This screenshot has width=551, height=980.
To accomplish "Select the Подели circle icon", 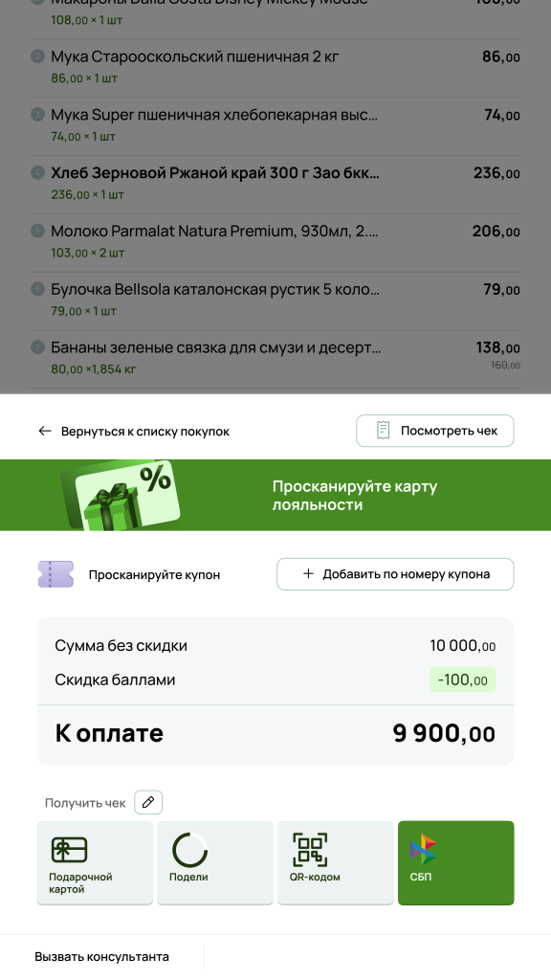I will tap(189, 850).
